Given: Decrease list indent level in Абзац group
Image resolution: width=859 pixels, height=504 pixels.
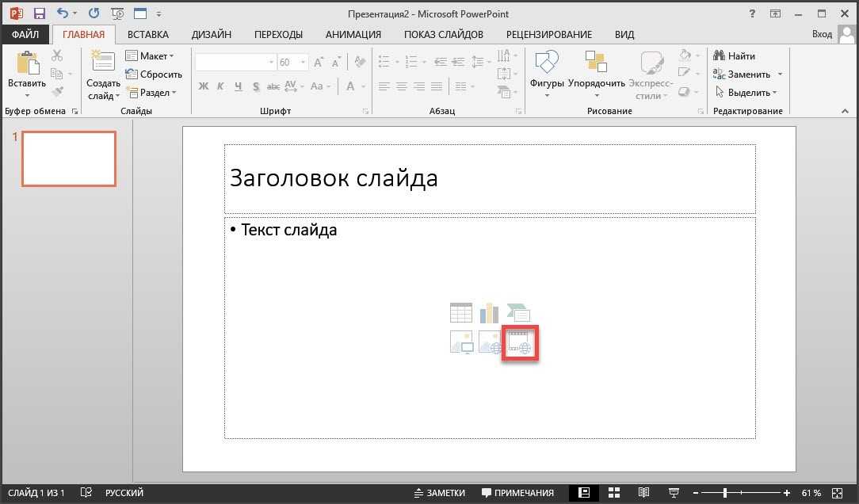Looking at the screenshot, I should pyautogui.click(x=441, y=62).
